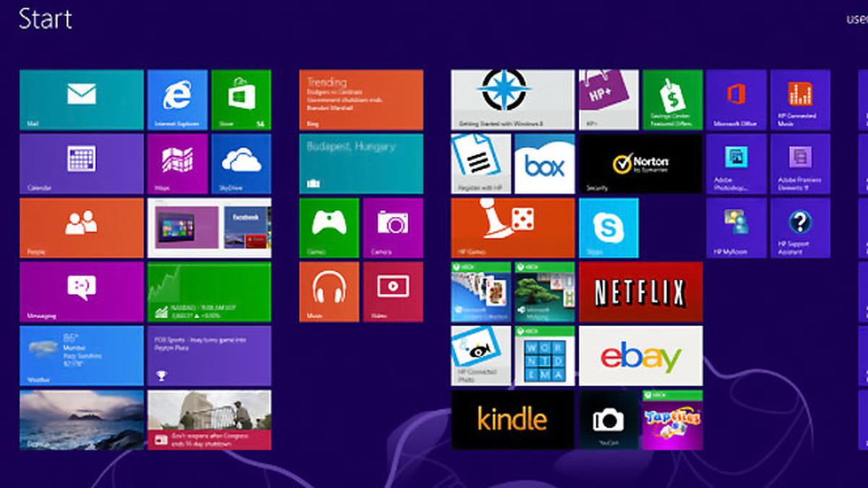
Task: Open the Windows Store tile
Action: coord(241,100)
